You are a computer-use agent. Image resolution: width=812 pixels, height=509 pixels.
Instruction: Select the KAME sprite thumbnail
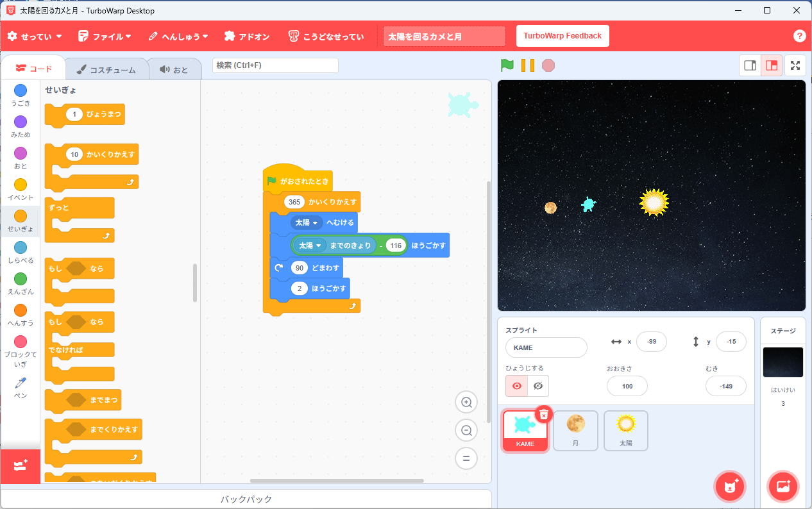pyautogui.click(x=525, y=431)
